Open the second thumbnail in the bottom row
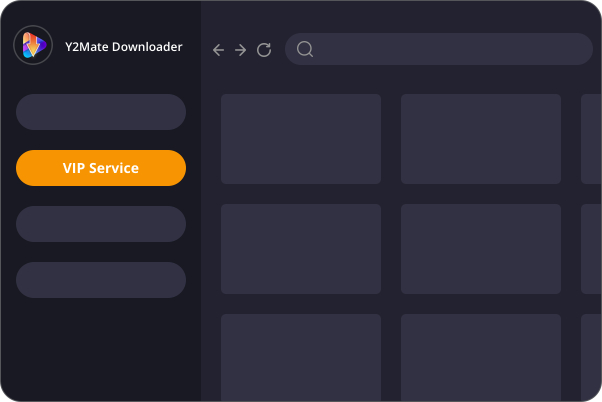 point(481,357)
